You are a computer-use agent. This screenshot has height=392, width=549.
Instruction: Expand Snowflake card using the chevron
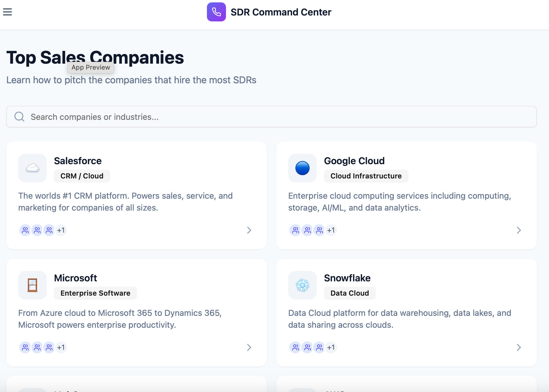click(519, 347)
